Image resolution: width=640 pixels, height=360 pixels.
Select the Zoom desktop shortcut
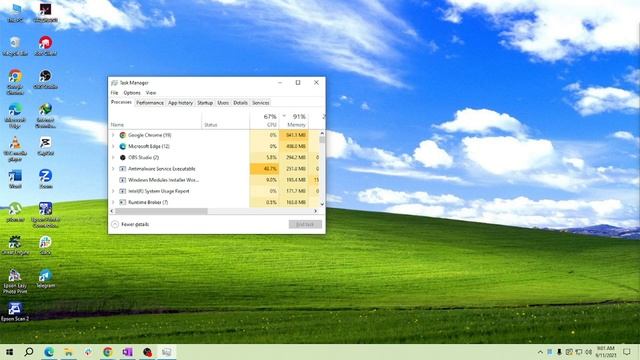[45, 179]
